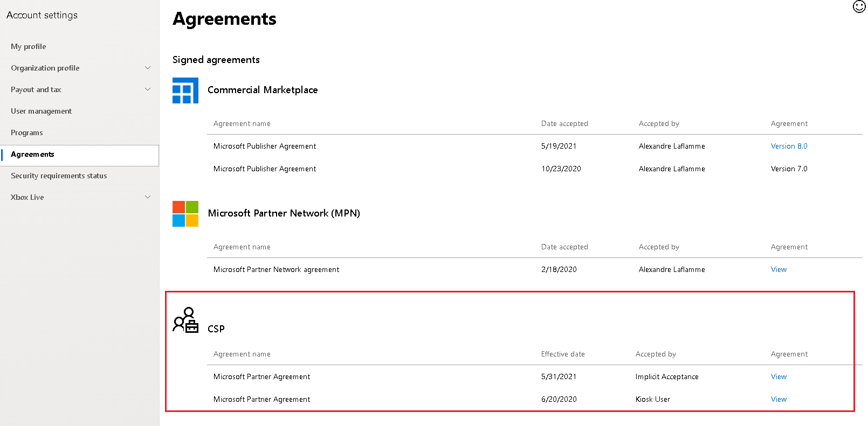This screenshot has width=868, height=426.
Task: Click the Kiosk User cell
Action: 653,399
